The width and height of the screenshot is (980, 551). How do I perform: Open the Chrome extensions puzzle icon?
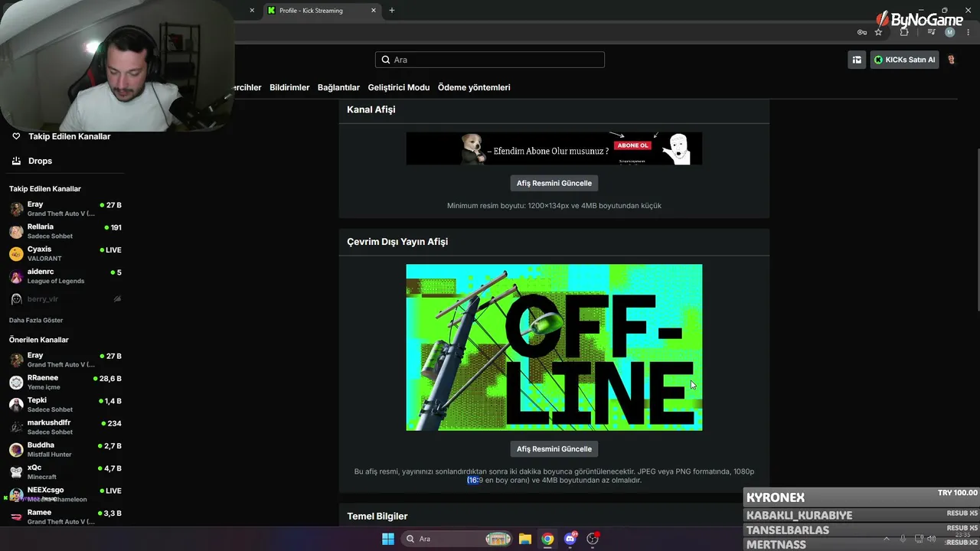pyautogui.click(x=904, y=32)
